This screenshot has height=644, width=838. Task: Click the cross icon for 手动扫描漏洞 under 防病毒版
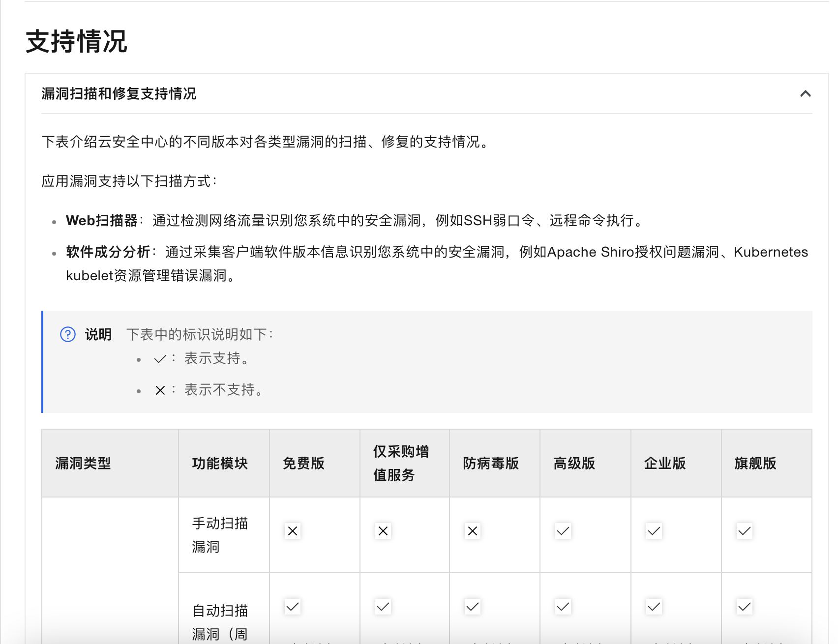[473, 531]
